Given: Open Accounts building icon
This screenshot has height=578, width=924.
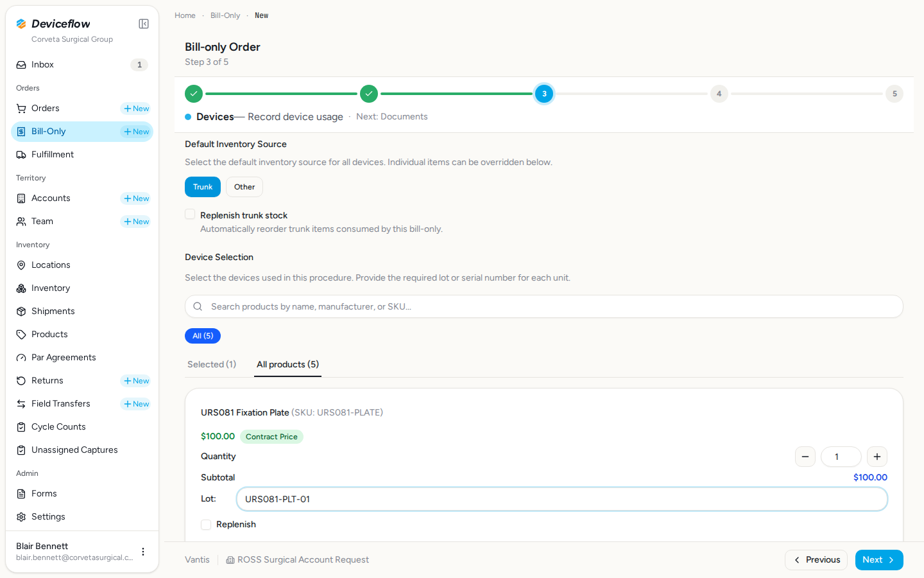Looking at the screenshot, I should pyautogui.click(x=21, y=198).
